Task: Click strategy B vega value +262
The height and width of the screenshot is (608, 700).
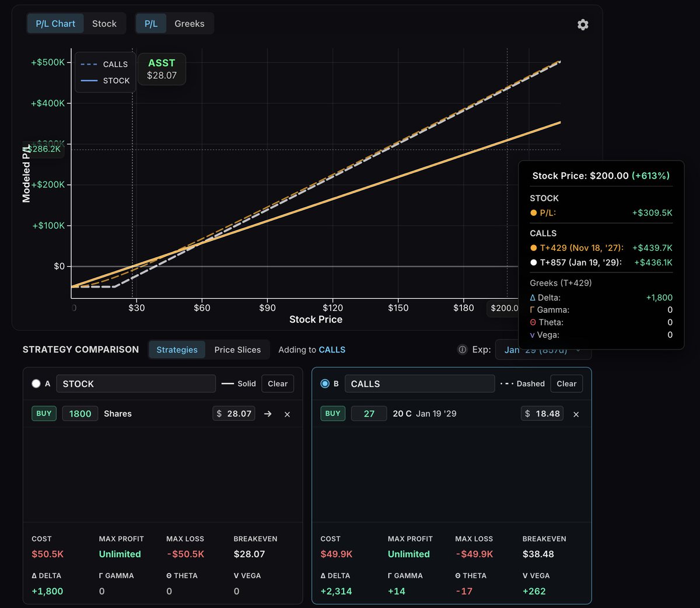Action: 534,591
